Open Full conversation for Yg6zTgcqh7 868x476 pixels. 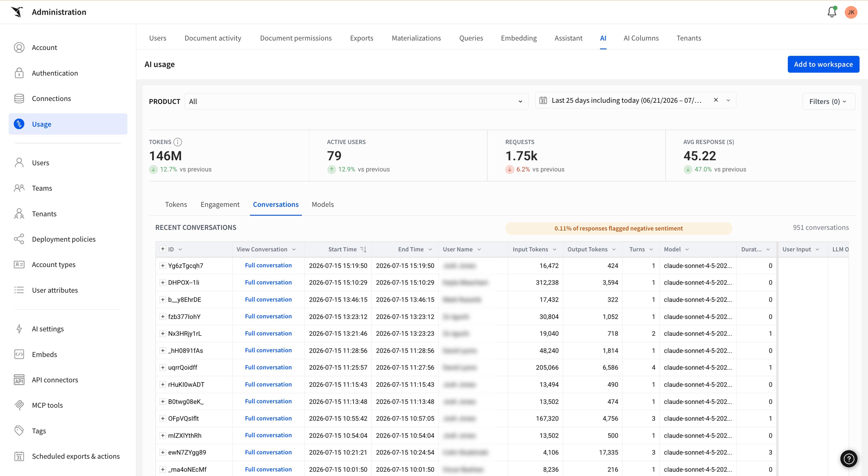coord(268,265)
